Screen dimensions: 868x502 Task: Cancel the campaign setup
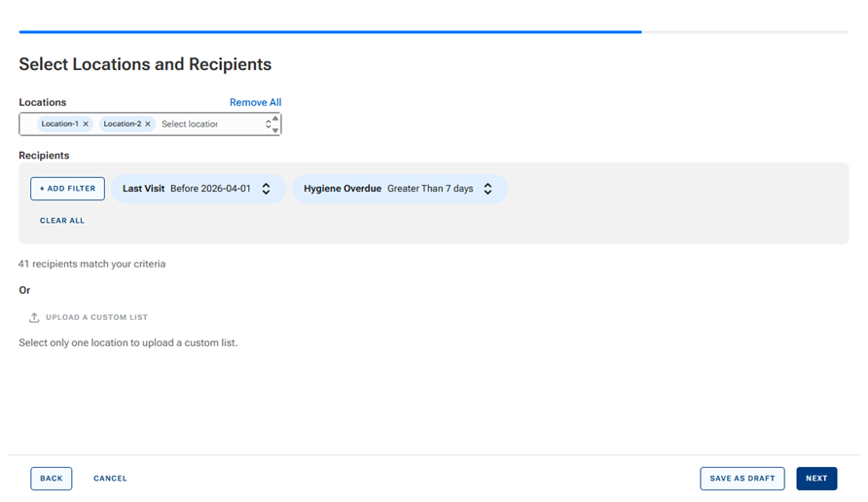110,479
